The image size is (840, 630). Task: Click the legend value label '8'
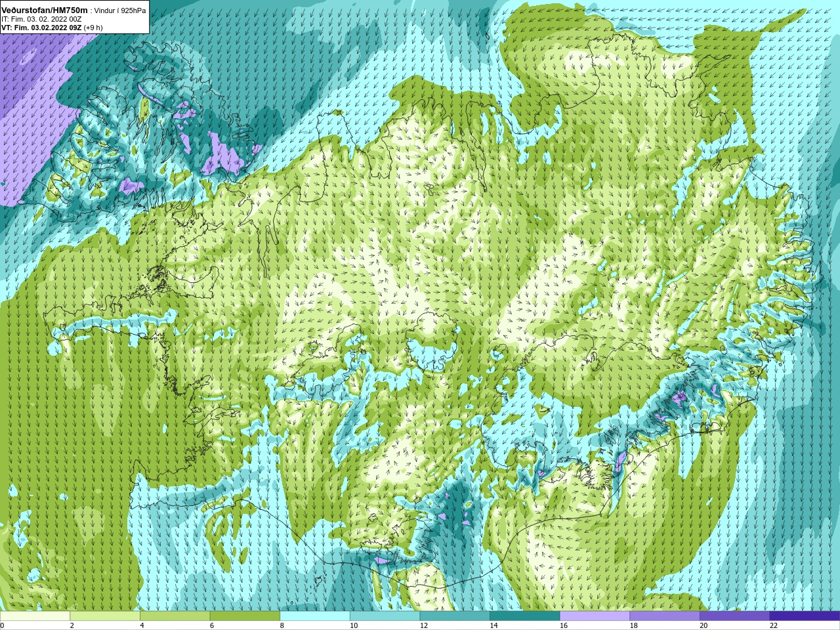point(282,625)
